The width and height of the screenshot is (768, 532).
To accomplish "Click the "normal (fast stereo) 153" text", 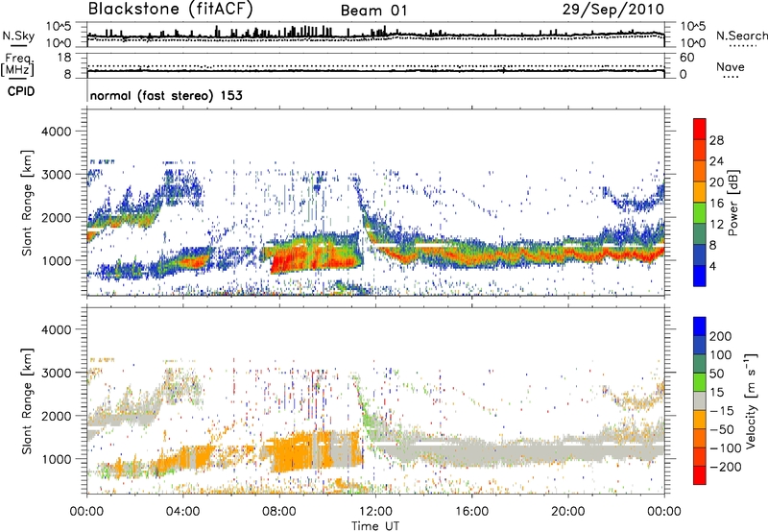I will [x=166, y=95].
